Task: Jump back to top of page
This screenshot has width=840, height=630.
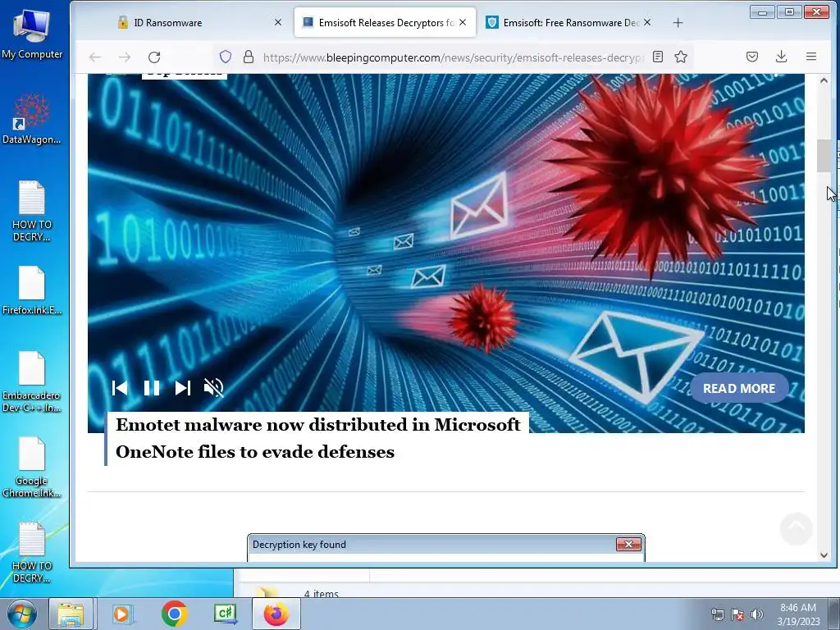Action: pos(796,528)
